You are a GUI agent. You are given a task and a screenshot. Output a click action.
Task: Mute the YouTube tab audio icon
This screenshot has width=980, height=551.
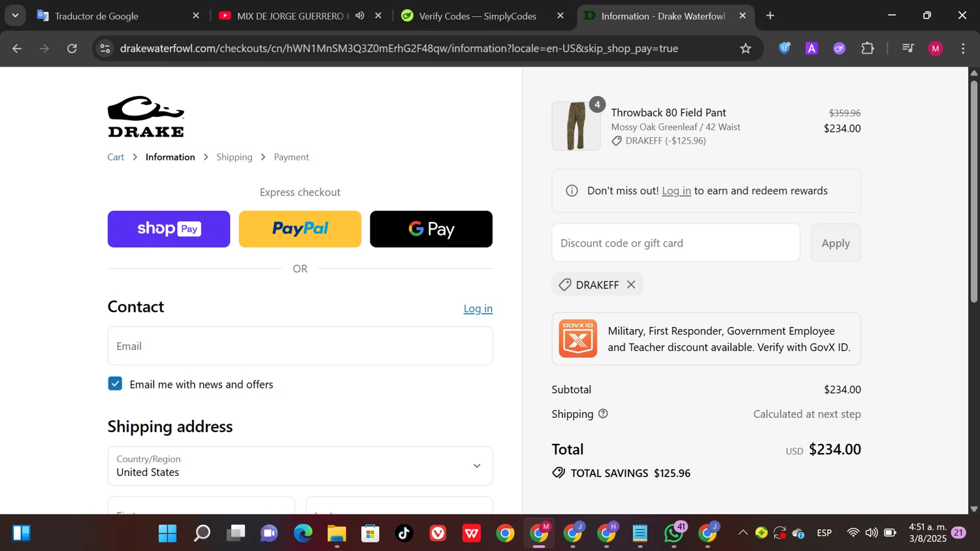click(x=360, y=16)
